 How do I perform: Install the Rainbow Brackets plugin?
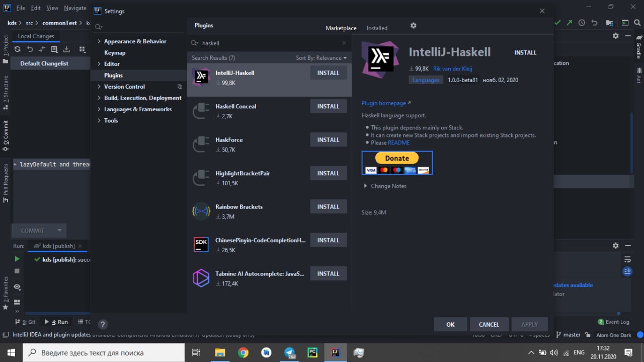329,207
